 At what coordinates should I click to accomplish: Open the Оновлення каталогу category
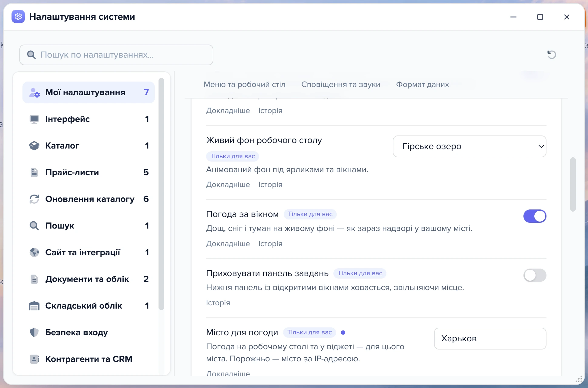[x=89, y=199]
